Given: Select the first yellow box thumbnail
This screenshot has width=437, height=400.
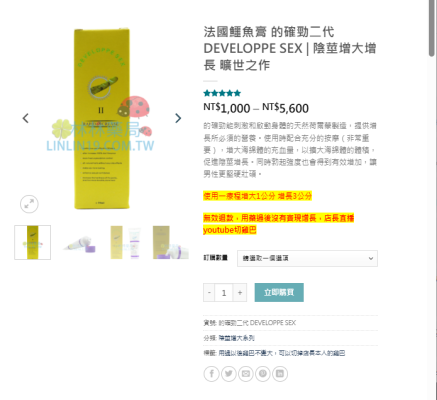Looking at the screenshot, I should [x=32, y=242].
